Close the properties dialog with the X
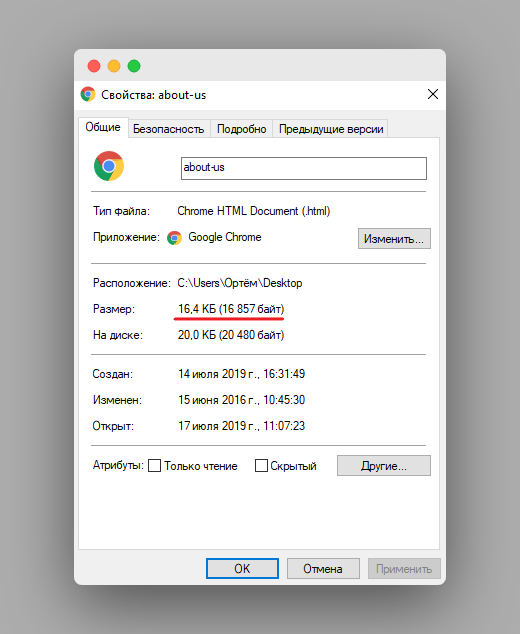 [433, 94]
